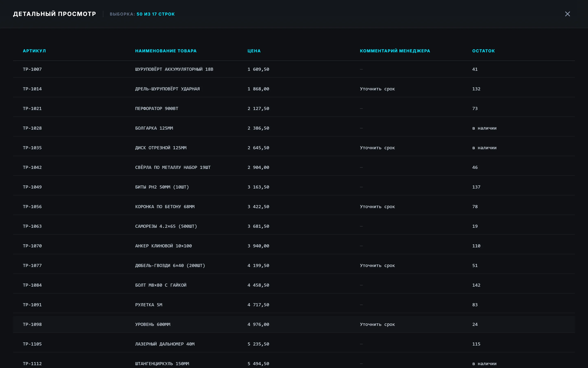Click price 2 904,00
Viewport: 588px width, 368px height.
pos(258,167)
